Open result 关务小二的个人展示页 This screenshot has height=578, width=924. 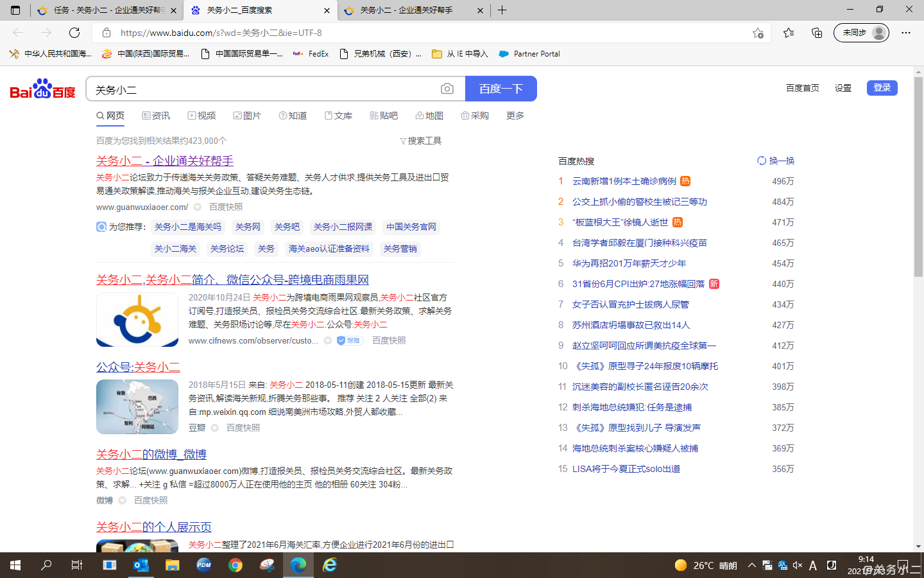[154, 527]
